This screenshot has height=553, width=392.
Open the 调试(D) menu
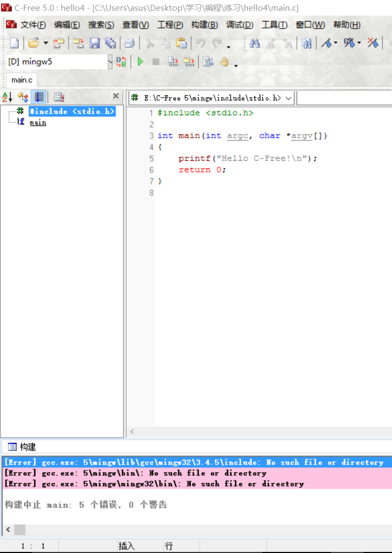pyautogui.click(x=239, y=25)
